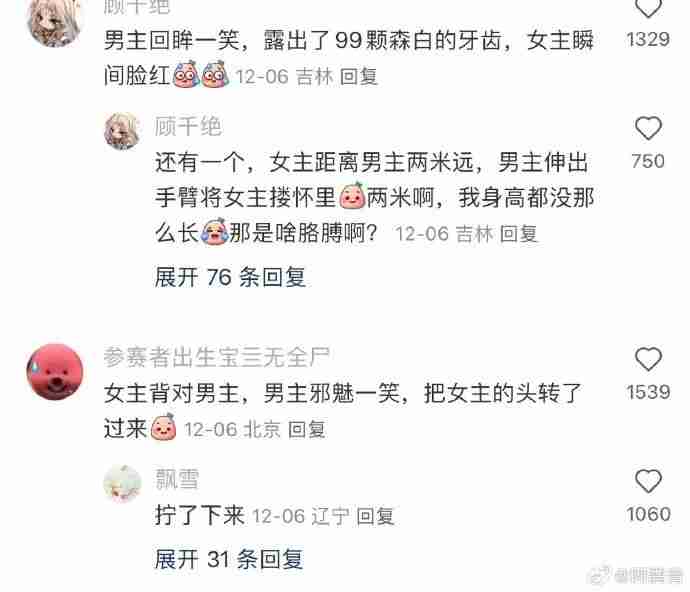690x592 pixels.
Task: Like the top comment with 1329 likes
Action: [x=648, y=8]
